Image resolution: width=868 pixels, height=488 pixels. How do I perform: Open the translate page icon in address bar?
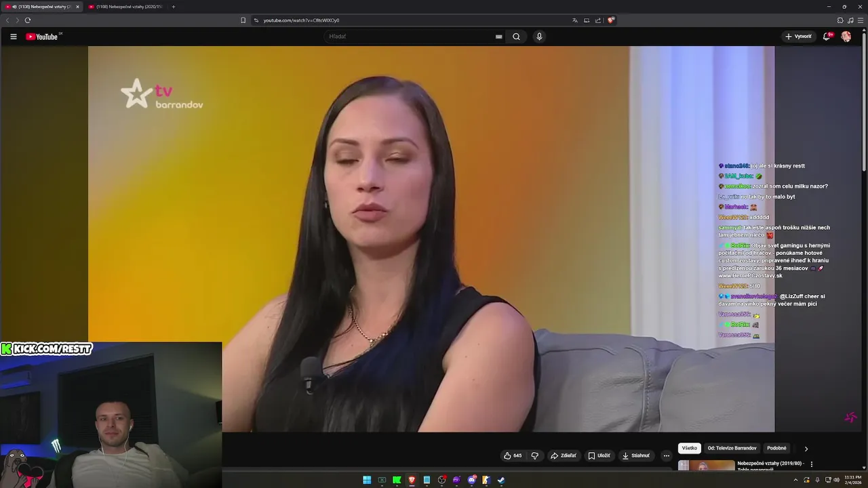(575, 20)
